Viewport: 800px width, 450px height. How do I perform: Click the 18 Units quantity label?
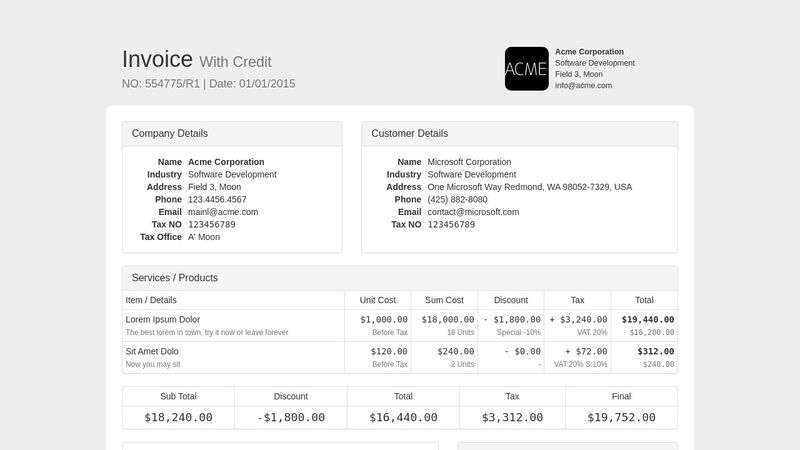[461, 332]
